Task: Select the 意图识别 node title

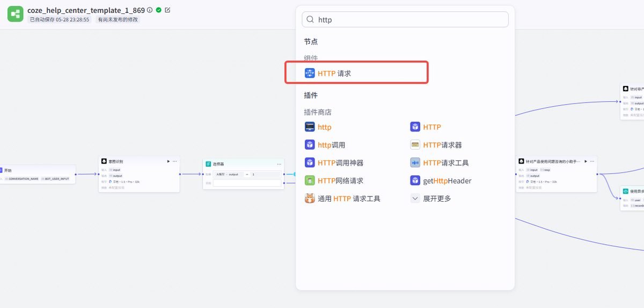Action: pos(115,161)
